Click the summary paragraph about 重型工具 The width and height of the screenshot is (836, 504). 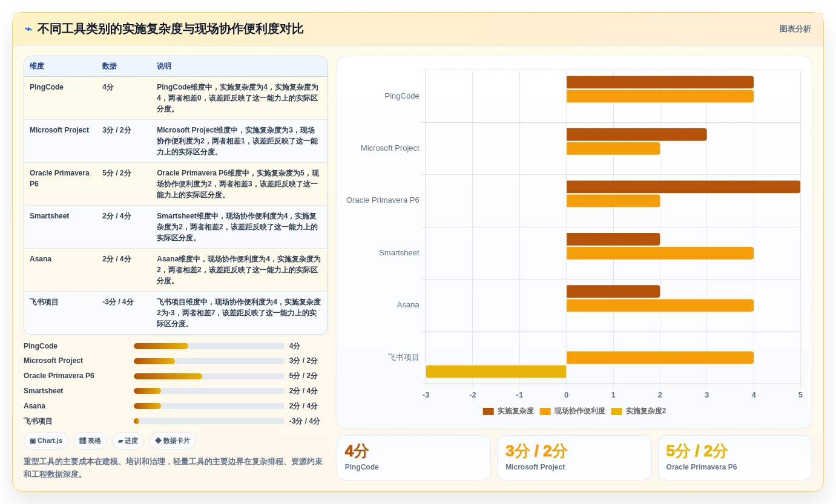tap(173, 468)
